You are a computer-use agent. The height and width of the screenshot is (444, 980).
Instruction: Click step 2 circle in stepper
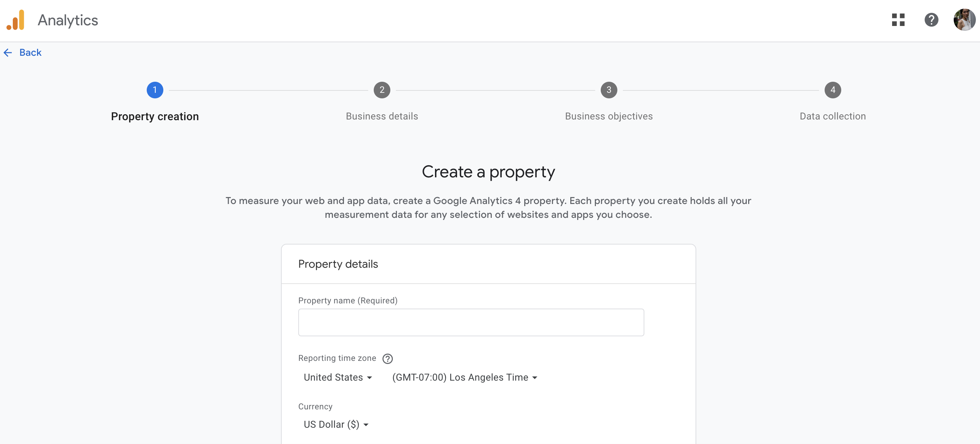(382, 90)
